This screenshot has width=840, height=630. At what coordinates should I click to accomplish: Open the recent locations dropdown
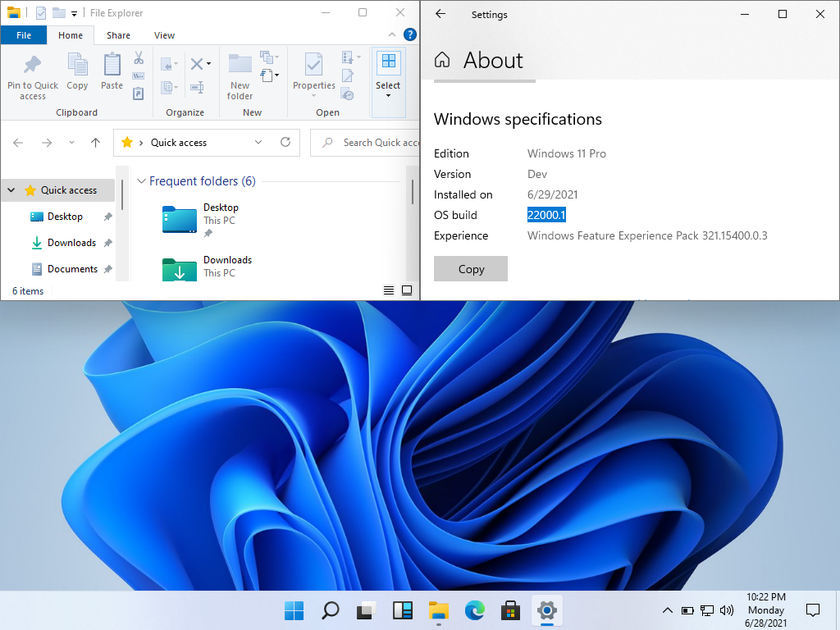(x=71, y=143)
